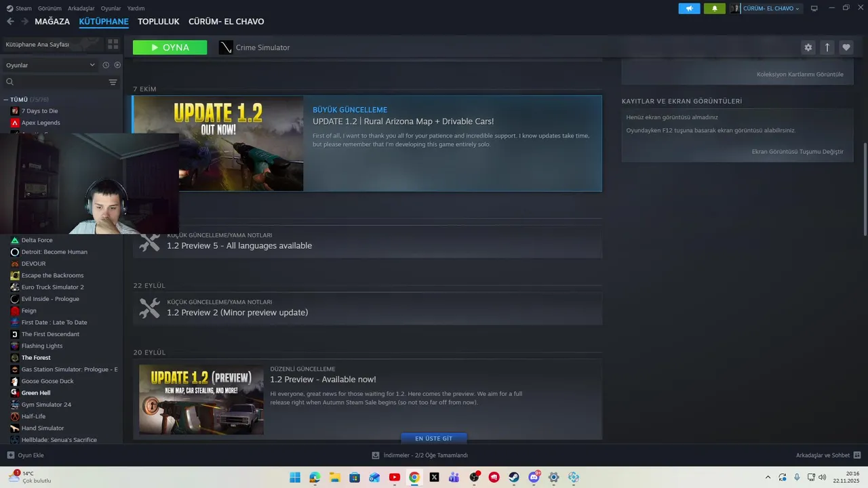Viewport: 868px width, 488px height.
Task: Click the library search field
Action: click(56, 82)
